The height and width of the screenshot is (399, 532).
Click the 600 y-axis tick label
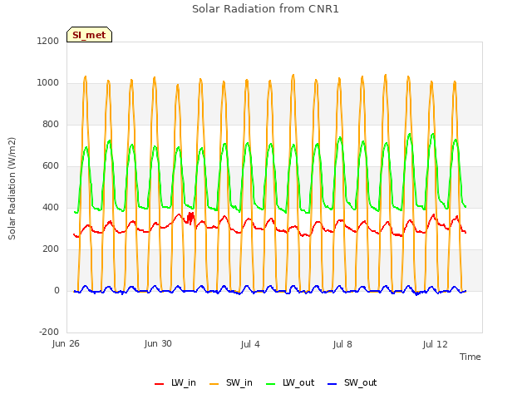[x=51, y=166]
